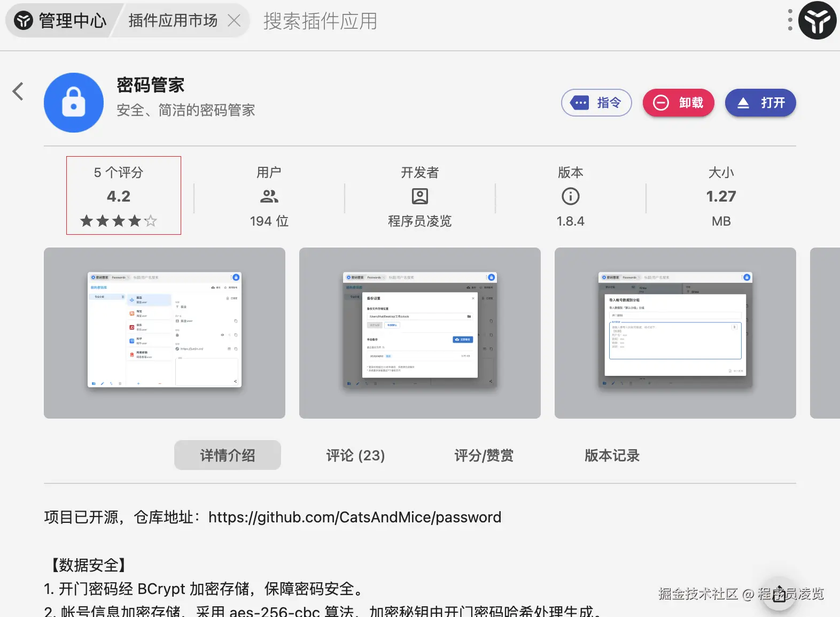Close the 插件应用市场 tab
840x617 pixels.
point(234,20)
